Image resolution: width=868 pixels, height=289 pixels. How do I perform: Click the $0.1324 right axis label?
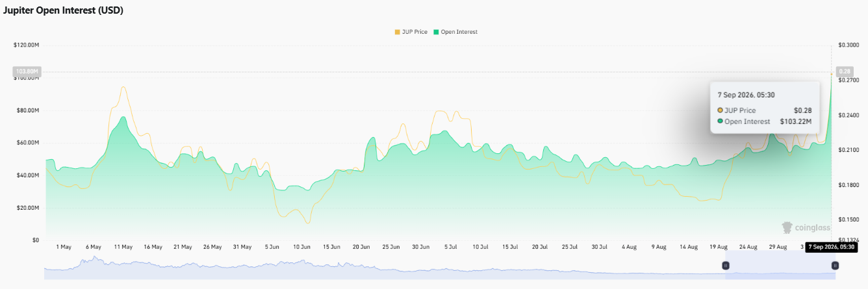[x=847, y=240]
